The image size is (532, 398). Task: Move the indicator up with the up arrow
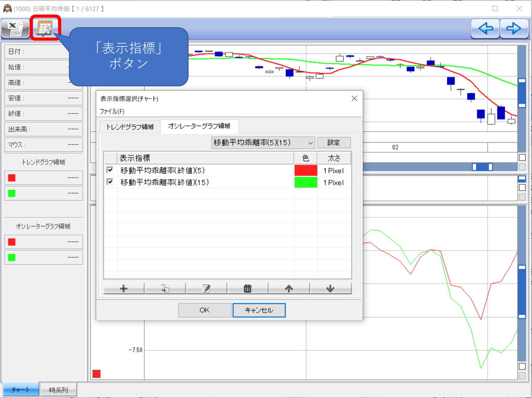tap(289, 289)
